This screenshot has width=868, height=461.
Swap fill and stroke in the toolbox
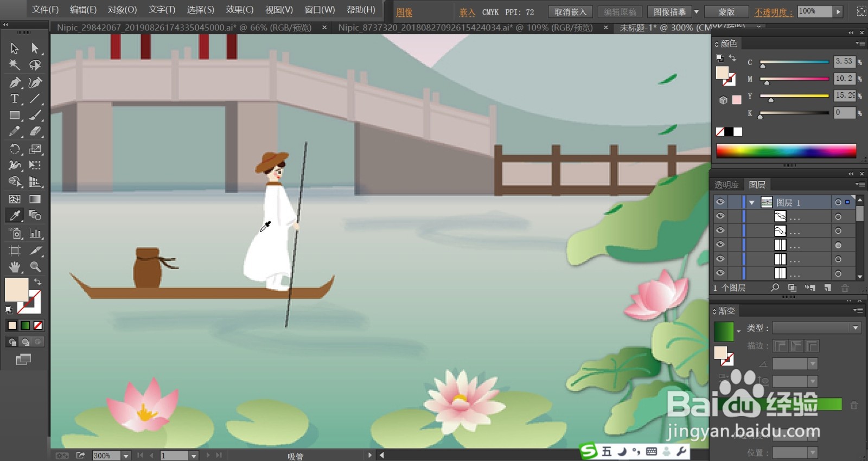(x=37, y=281)
